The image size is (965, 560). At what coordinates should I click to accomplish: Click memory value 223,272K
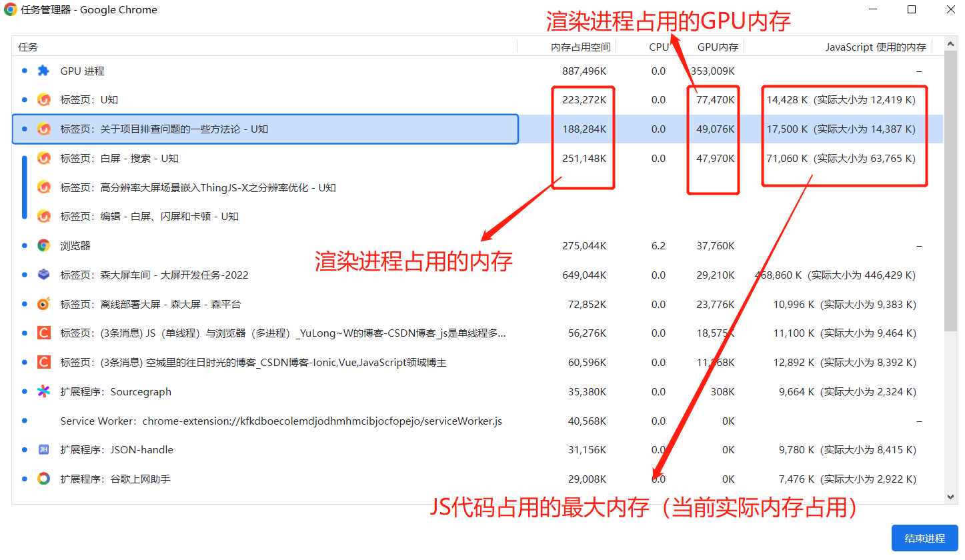(584, 100)
